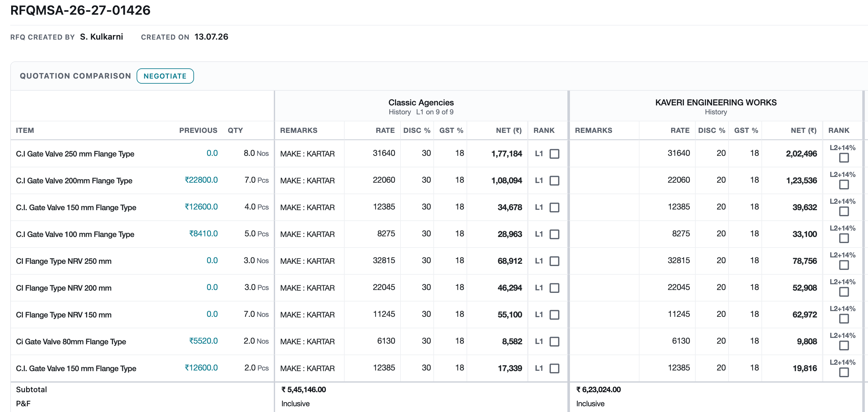This screenshot has height=412, width=868.
Task: Click Classic Agencies subtotal ₹ 5,45,146.00
Action: (x=303, y=390)
